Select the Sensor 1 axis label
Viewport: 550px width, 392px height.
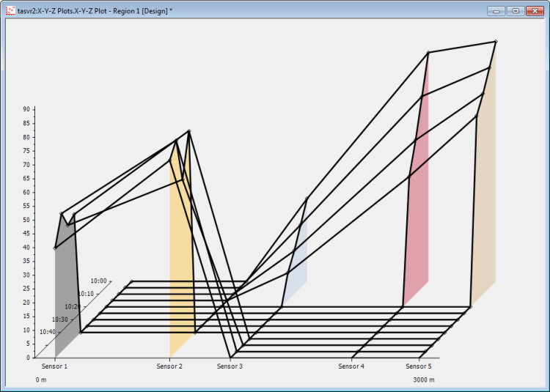tap(55, 366)
